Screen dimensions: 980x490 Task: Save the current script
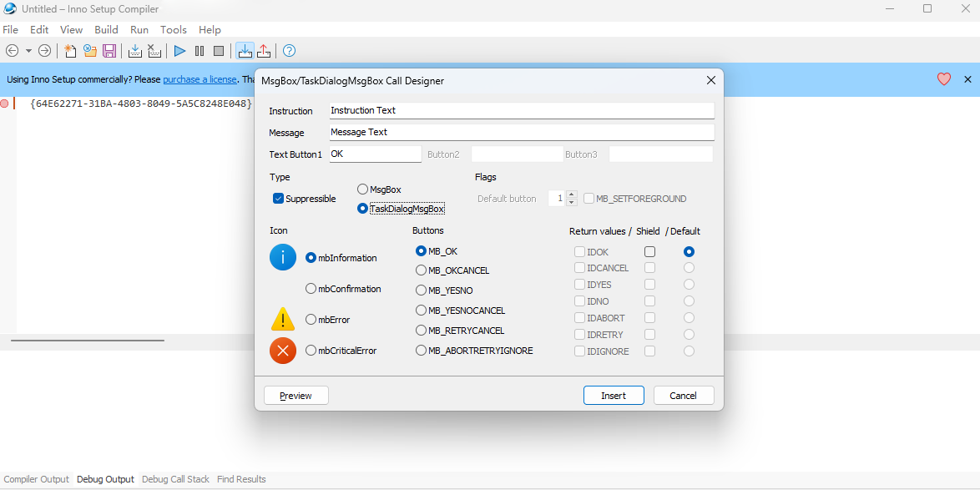(x=109, y=51)
